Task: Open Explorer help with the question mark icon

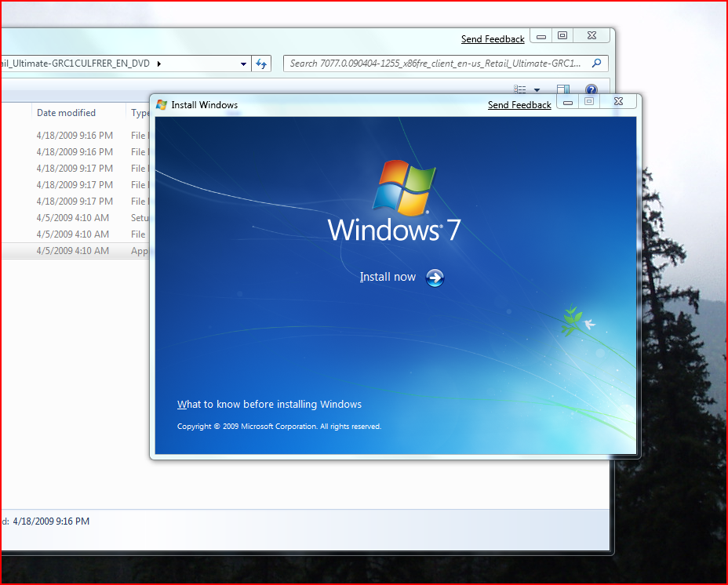Action: point(591,88)
